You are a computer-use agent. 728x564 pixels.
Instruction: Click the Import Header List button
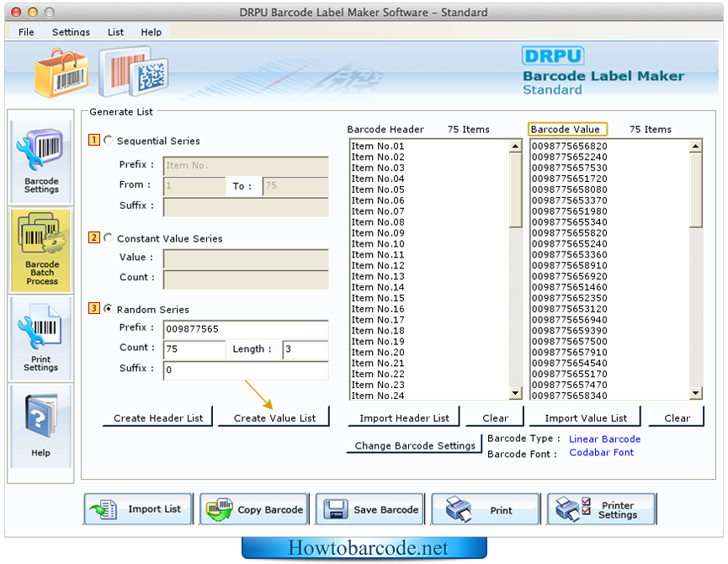[x=404, y=418]
